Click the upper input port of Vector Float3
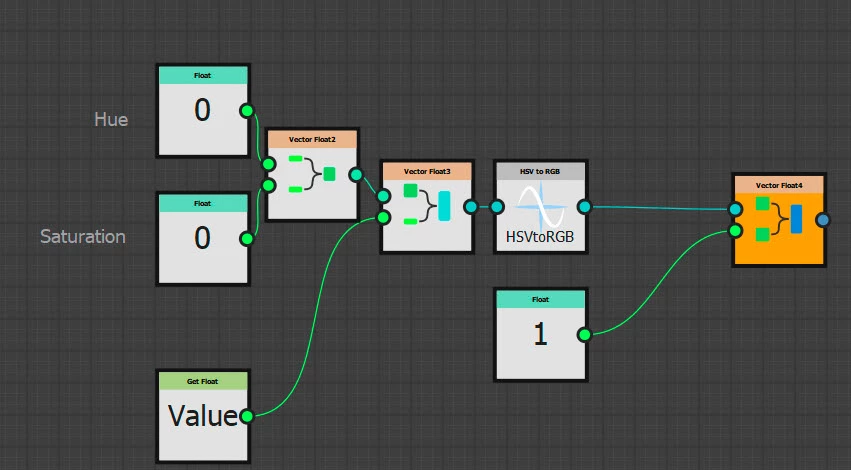This screenshot has width=851, height=470. [x=383, y=196]
